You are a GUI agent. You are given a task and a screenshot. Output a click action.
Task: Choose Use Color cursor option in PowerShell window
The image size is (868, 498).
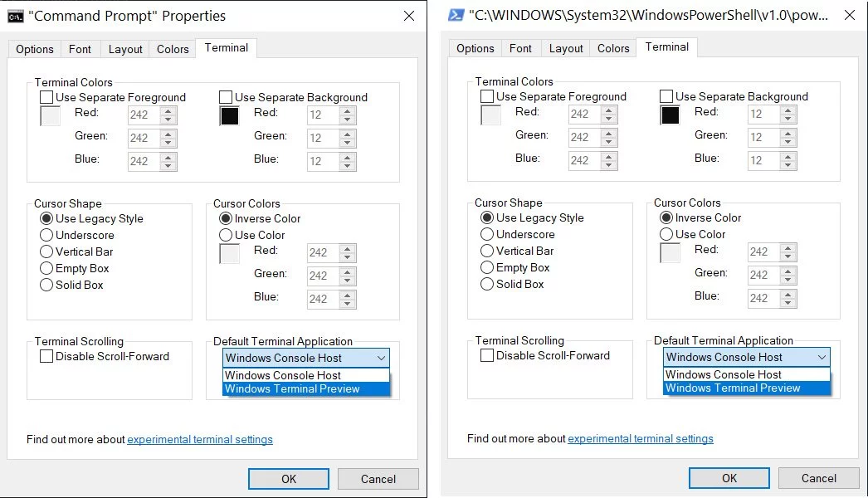pyautogui.click(x=666, y=234)
